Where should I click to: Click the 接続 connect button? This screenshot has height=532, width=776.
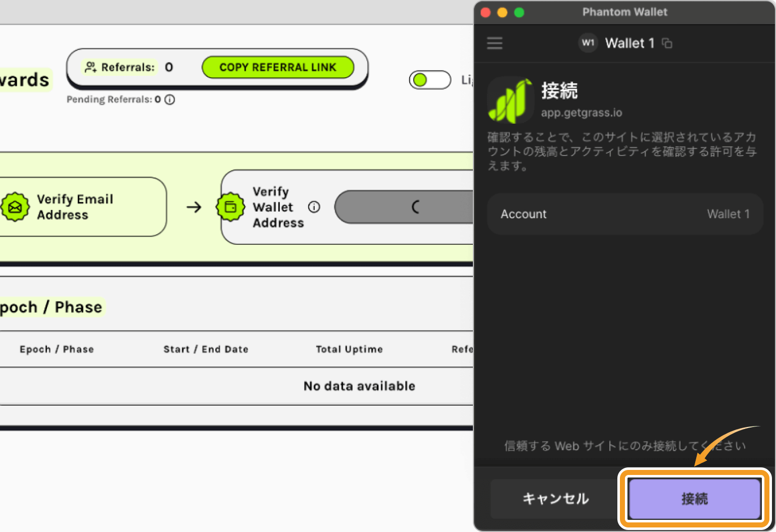(x=695, y=499)
